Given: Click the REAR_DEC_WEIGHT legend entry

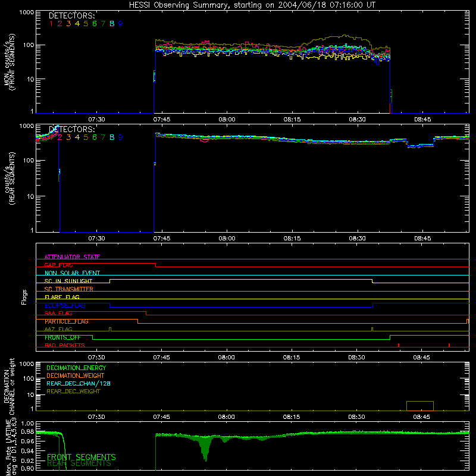Looking at the screenshot, I should click(x=73, y=392).
